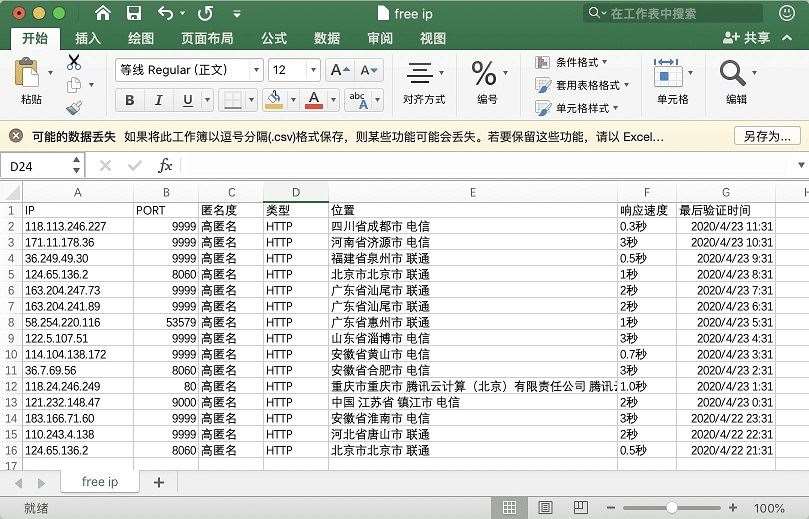Switch to page layout view icon
809x519 pixels.
545,508
